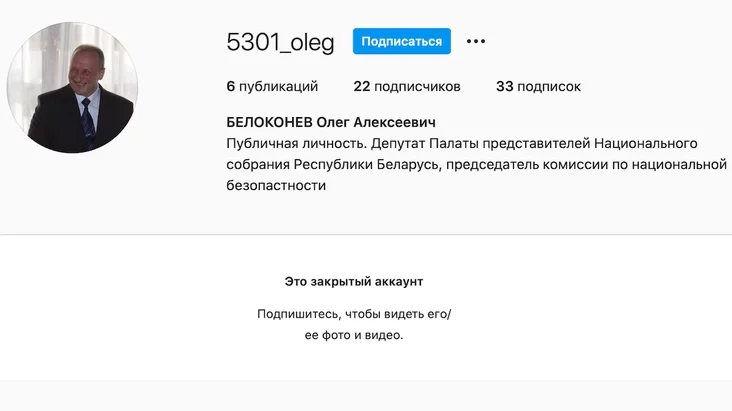Click the gray footer strip at page bottom
The width and height of the screenshot is (732, 411).
click(366, 396)
